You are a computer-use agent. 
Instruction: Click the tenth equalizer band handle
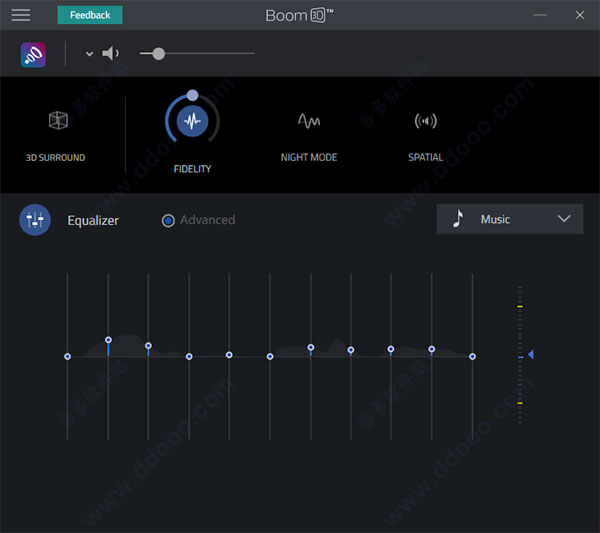click(x=432, y=349)
